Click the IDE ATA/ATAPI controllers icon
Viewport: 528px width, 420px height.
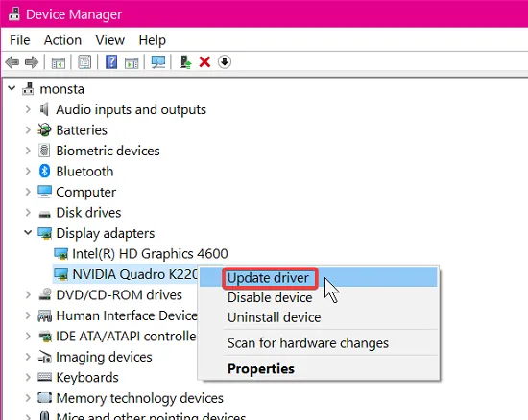click(x=44, y=337)
